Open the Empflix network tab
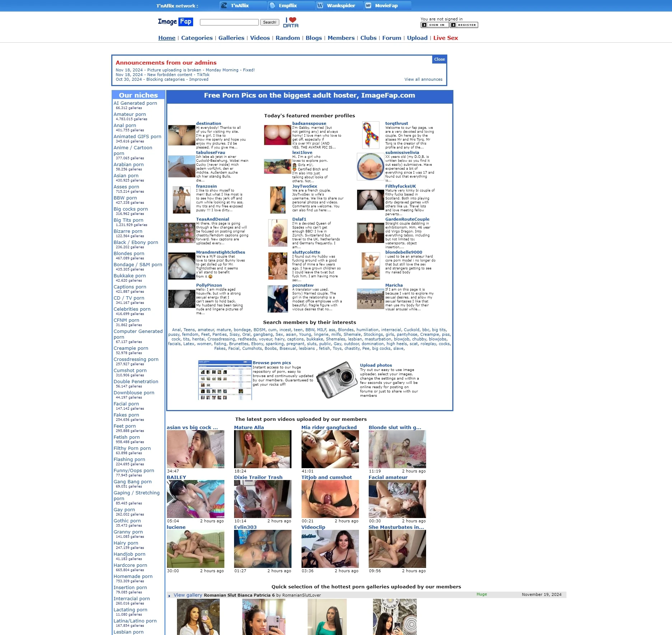672x635 pixels. 288,5
